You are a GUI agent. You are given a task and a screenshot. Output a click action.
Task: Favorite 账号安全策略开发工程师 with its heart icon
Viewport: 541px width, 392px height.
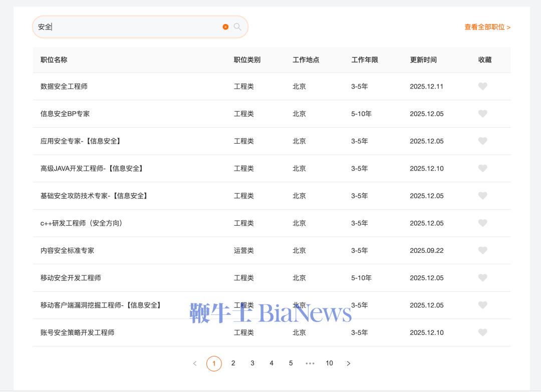pos(482,332)
